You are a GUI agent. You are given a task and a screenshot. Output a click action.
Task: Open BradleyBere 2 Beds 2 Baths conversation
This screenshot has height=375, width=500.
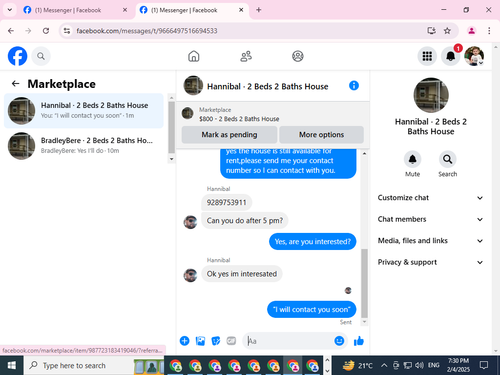(84, 146)
